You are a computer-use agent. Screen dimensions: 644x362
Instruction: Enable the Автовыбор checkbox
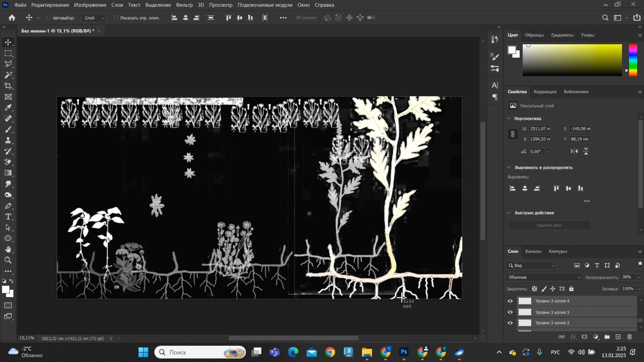[48, 18]
